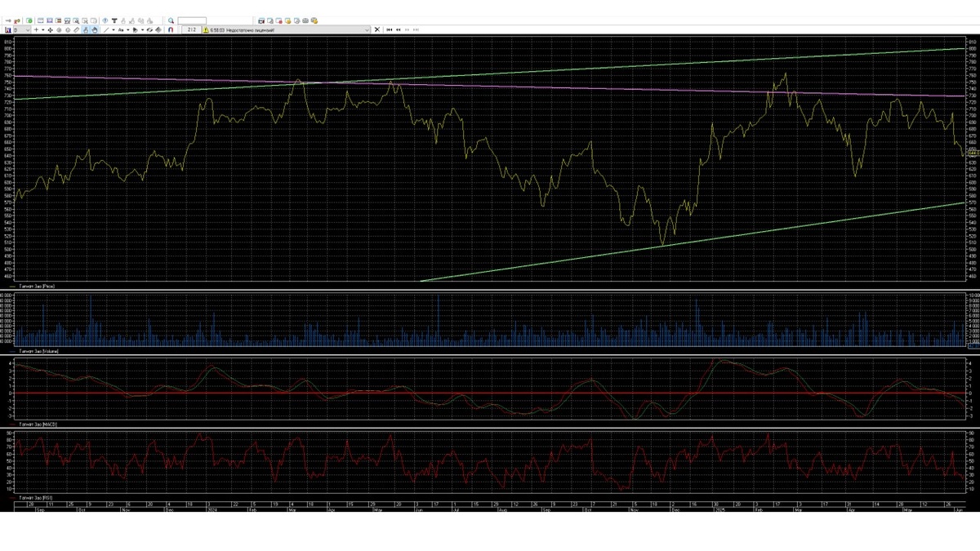Select the crosshair plus cursor tool
Image resolution: width=980 pixels, height=551 pixels.
(x=36, y=29)
